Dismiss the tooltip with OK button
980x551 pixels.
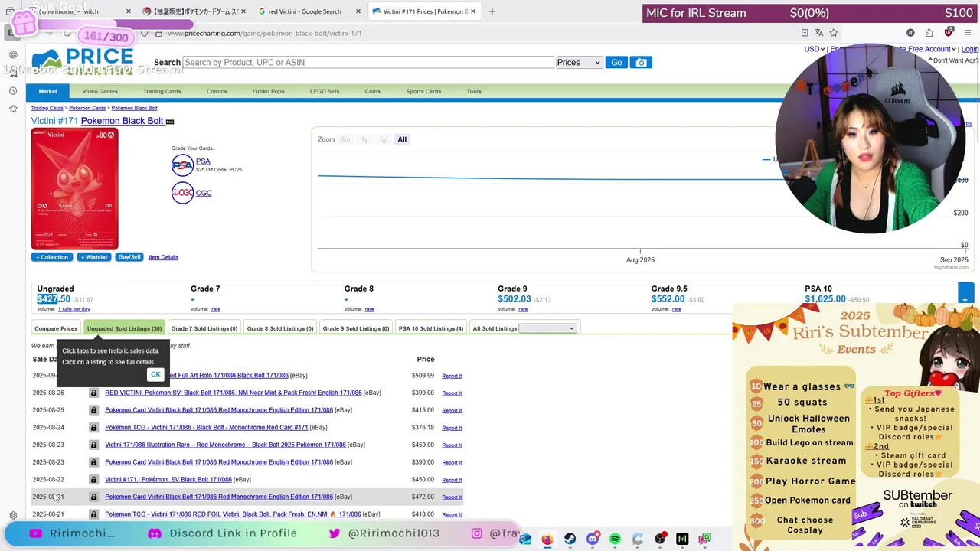pyautogui.click(x=155, y=374)
